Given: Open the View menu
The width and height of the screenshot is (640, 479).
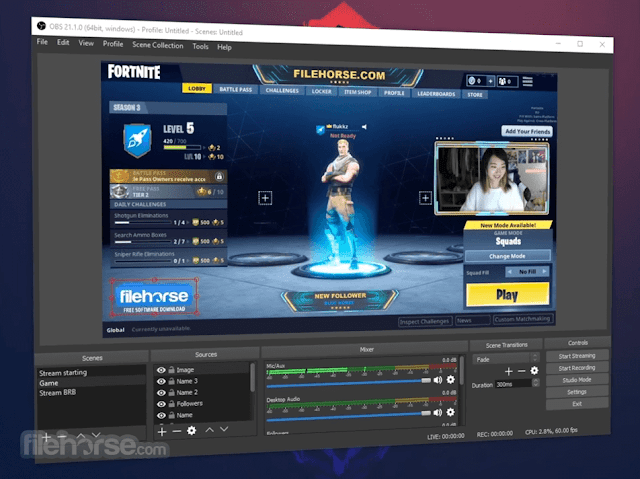Looking at the screenshot, I should point(86,43).
